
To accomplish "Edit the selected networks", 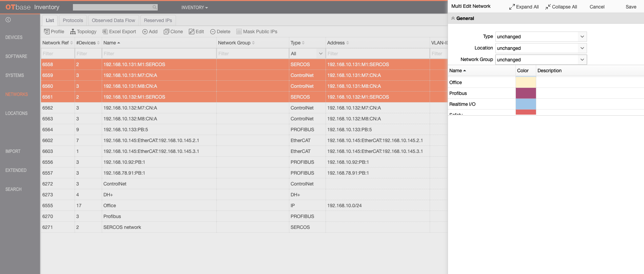I will pyautogui.click(x=196, y=32).
